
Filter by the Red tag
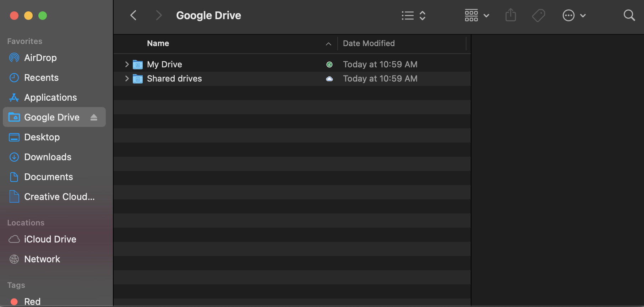[54, 301]
